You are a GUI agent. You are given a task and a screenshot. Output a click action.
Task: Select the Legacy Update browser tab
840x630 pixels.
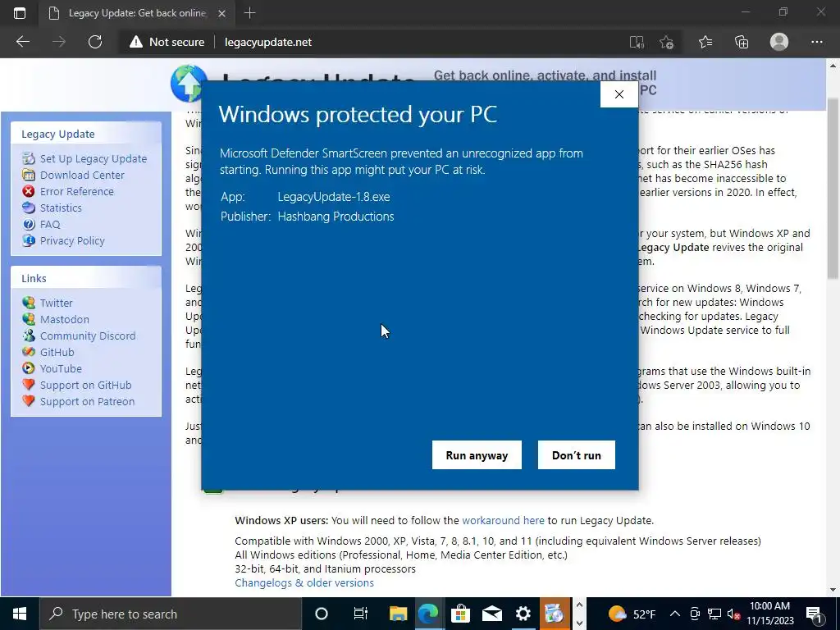click(137, 13)
